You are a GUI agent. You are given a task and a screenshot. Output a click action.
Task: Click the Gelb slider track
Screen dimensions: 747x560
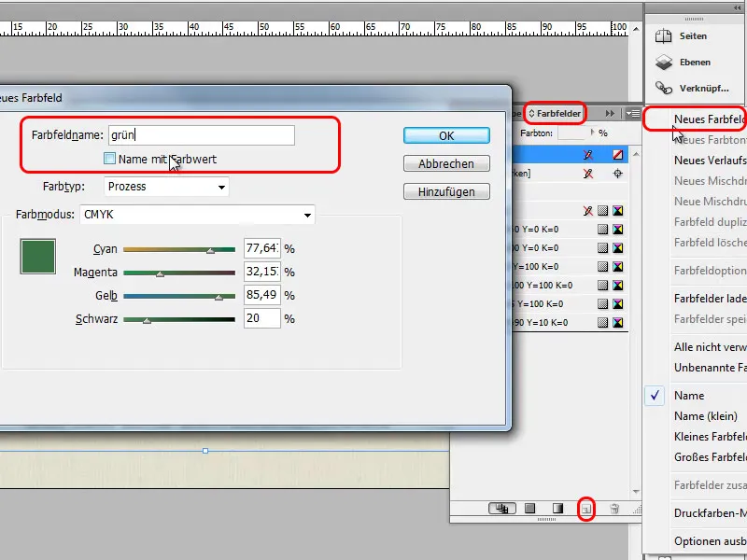click(179, 296)
